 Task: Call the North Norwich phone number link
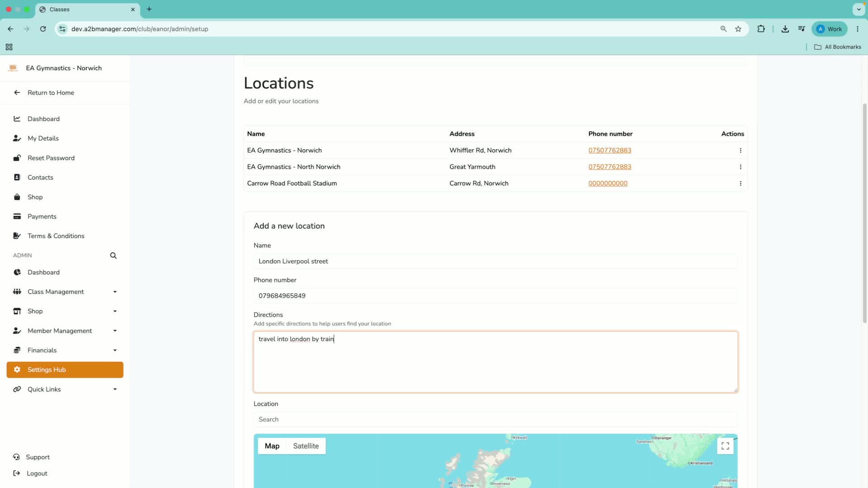click(609, 167)
